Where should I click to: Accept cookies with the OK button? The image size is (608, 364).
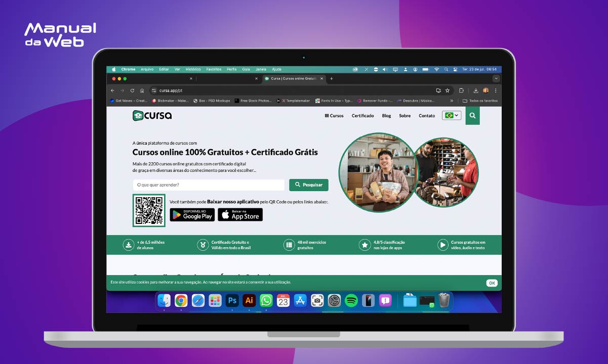click(x=492, y=283)
